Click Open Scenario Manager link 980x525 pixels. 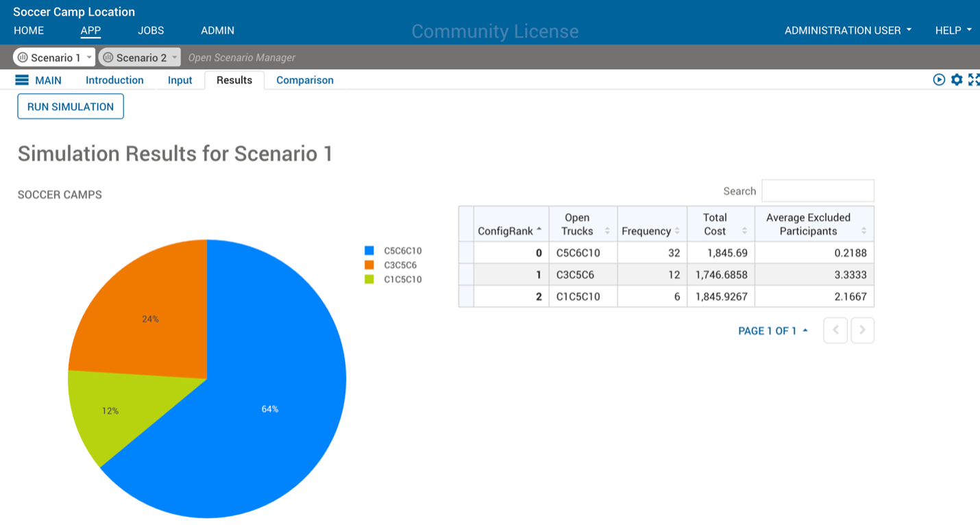coord(242,58)
